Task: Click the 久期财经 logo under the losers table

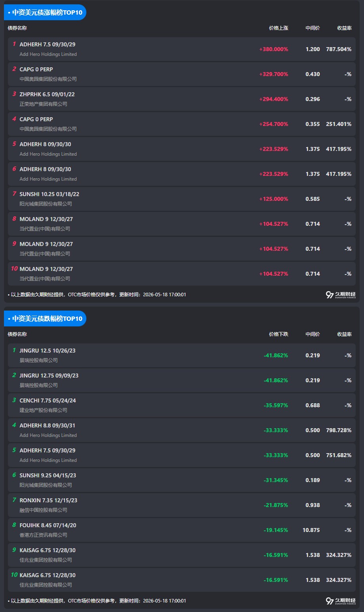Action: (x=341, y=601)
